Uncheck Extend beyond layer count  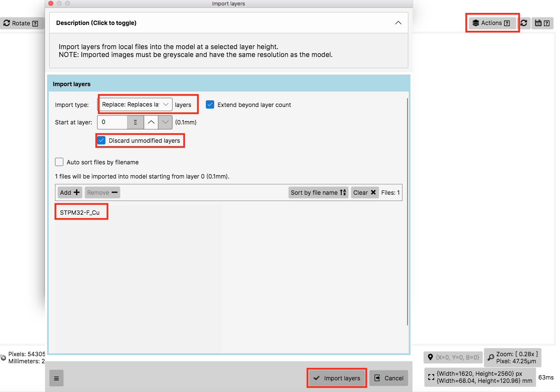210,105
